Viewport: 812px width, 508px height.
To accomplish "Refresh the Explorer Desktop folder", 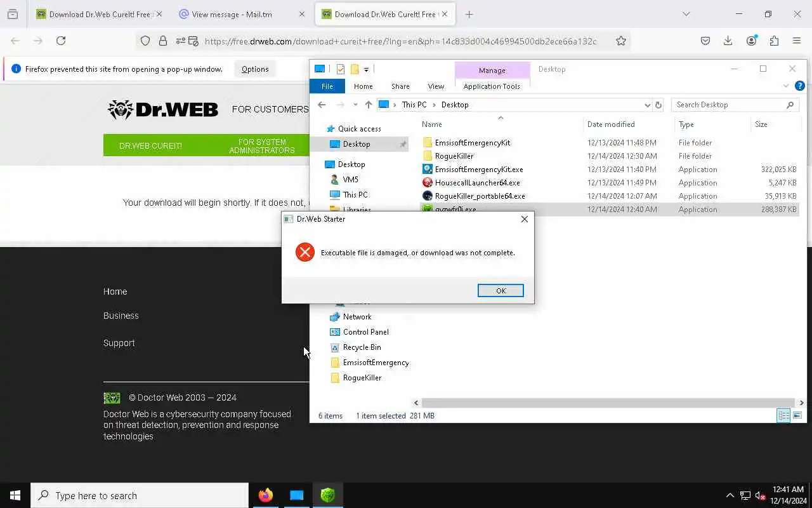I will pyautogui.click(x=658, y=105).
